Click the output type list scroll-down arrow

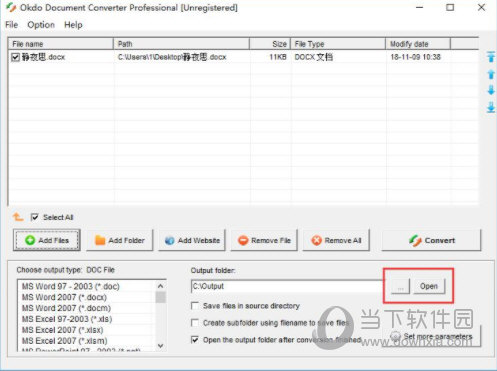(160, 346)
